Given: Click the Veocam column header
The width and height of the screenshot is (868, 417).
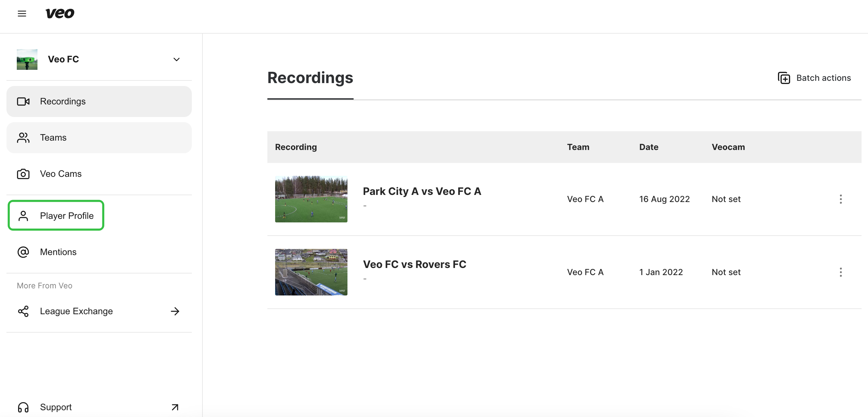Looking at the screenshot, I should (728, 147).
